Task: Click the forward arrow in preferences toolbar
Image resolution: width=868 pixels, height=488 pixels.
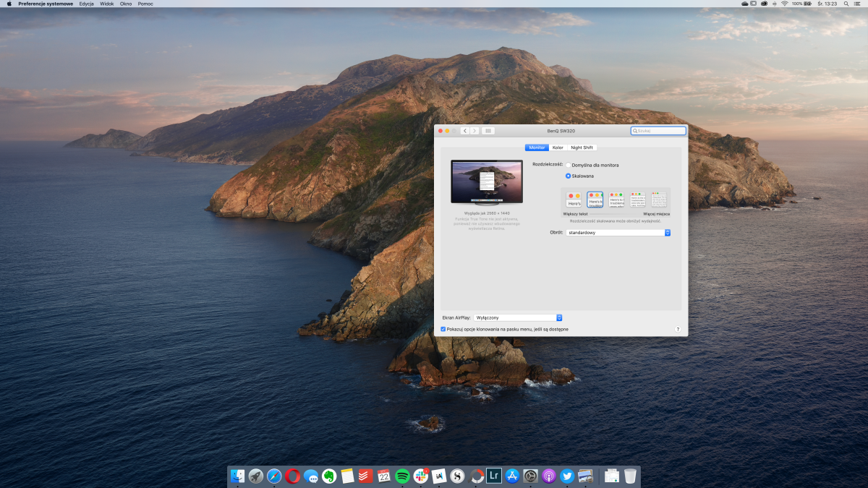Action: click(474, 131)
